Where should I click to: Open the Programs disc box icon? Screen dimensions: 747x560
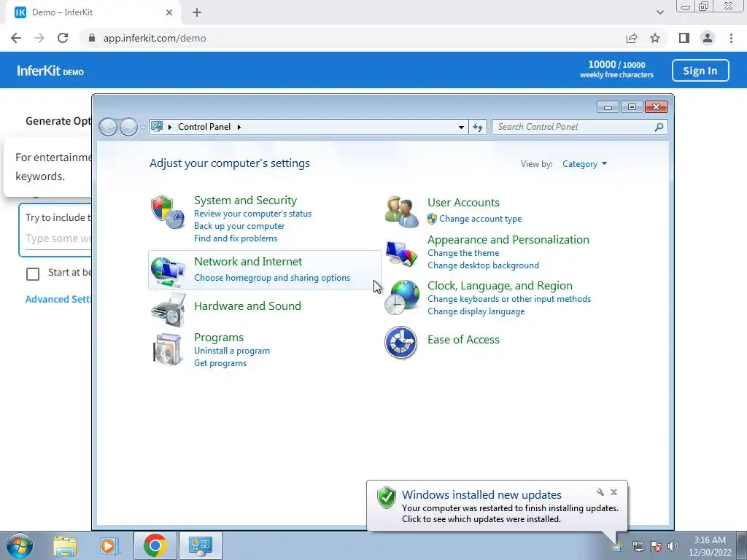[167, 349]
